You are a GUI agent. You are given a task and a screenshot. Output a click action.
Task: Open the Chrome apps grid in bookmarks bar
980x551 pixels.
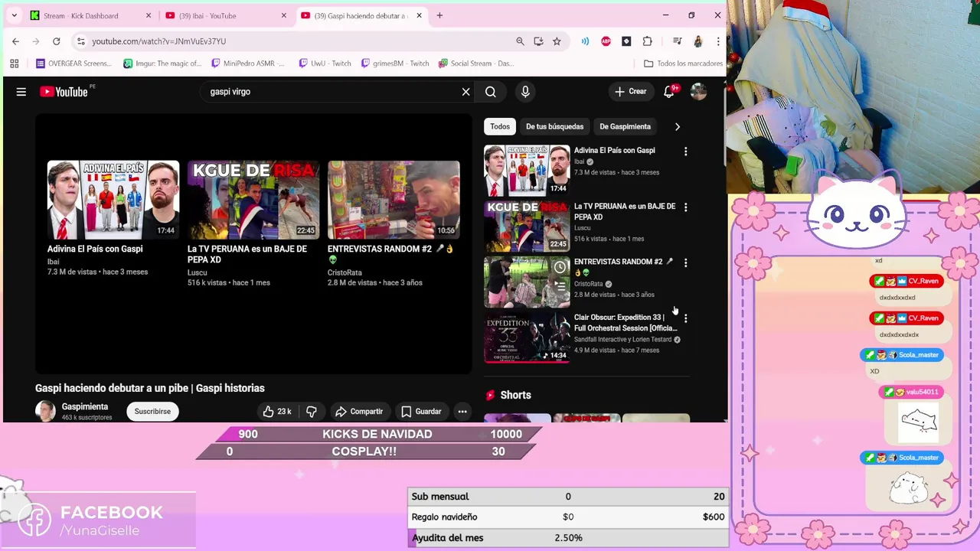(15, 64)
